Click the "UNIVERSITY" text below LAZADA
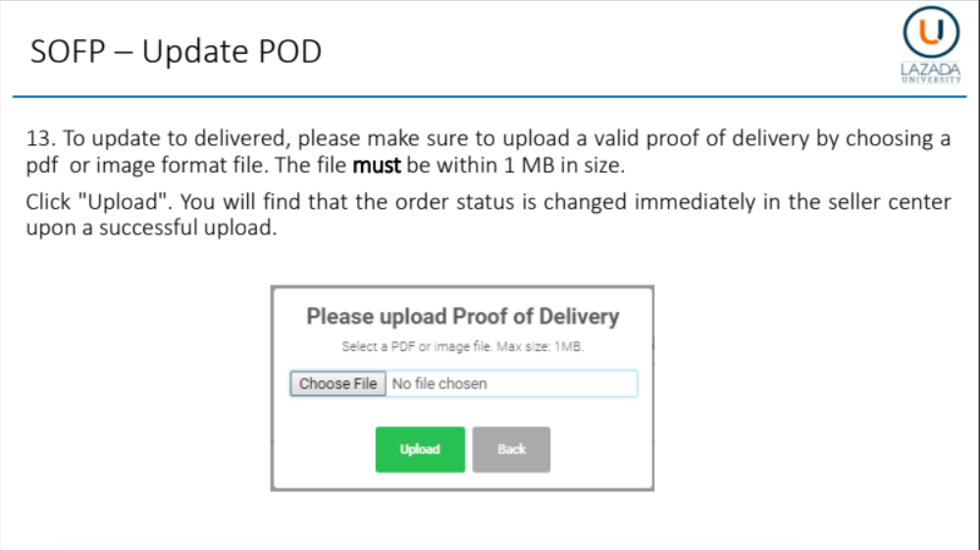 pos(931,79)
